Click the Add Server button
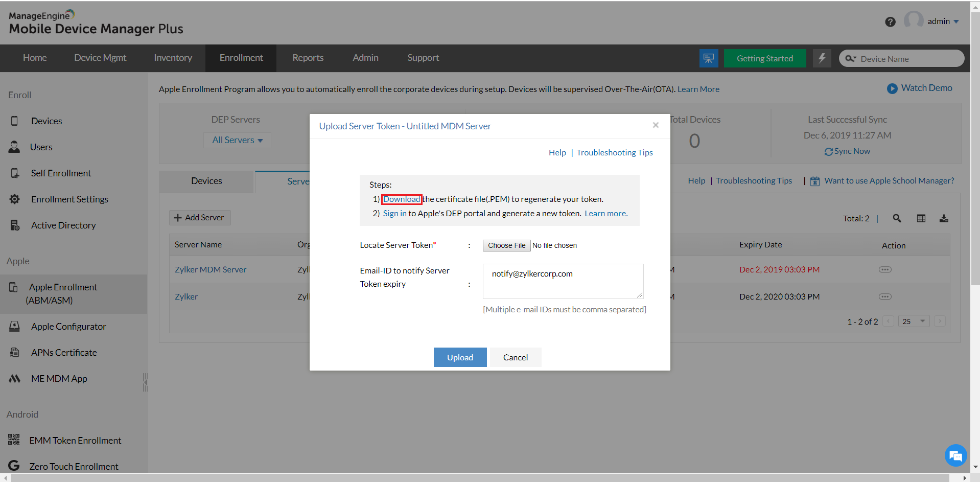The image size is (980, 482). click(x=200, y=218)
